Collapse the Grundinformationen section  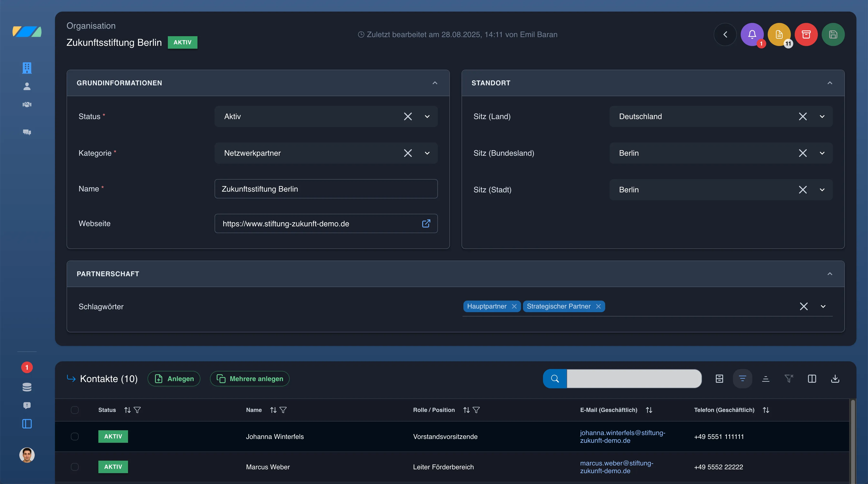[435, 83]
